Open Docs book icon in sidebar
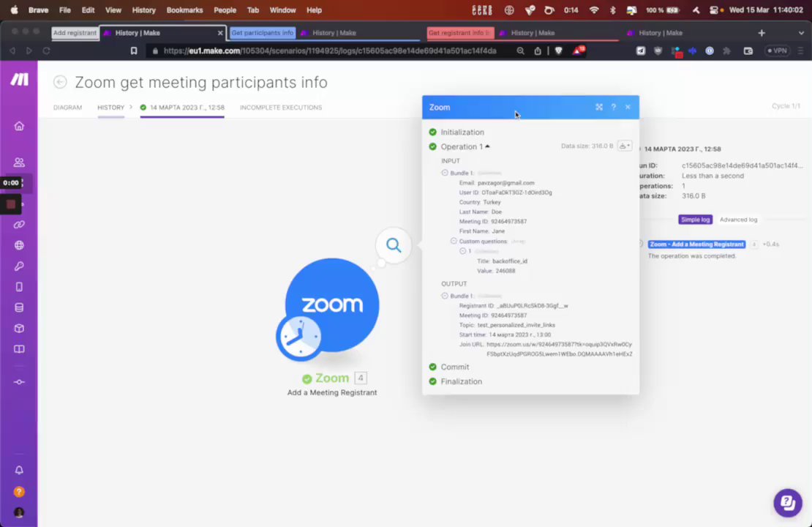Screen dimensions: 812x527 pos(19,349)
